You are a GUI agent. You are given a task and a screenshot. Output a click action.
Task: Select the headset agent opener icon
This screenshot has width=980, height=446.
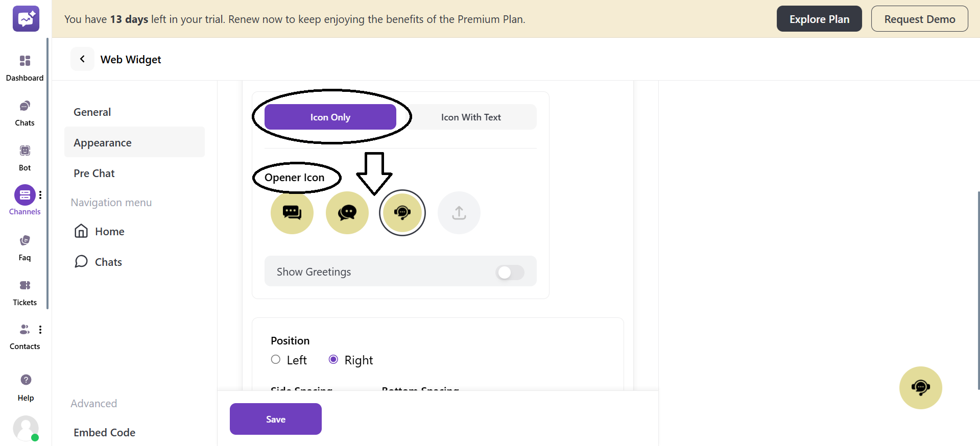coord(402,213)
